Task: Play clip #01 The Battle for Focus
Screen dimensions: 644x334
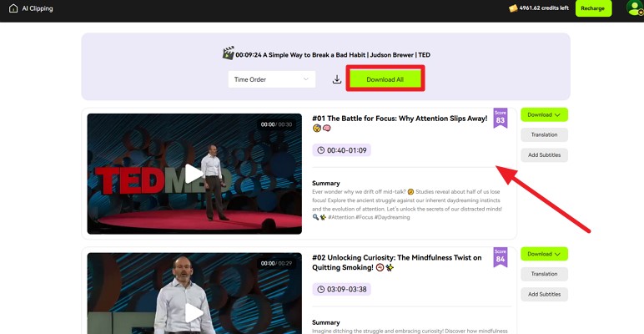Action: (194, 174)
